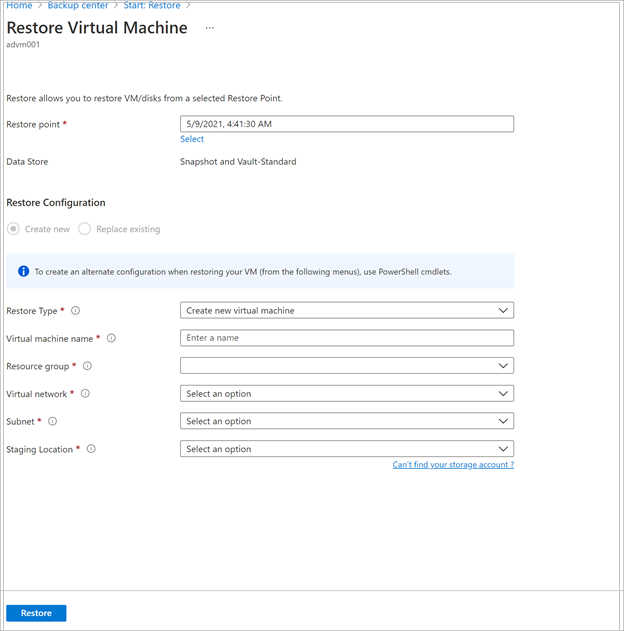Click Select link under restore point
624x631 pixels.
[x=192, y=139]
